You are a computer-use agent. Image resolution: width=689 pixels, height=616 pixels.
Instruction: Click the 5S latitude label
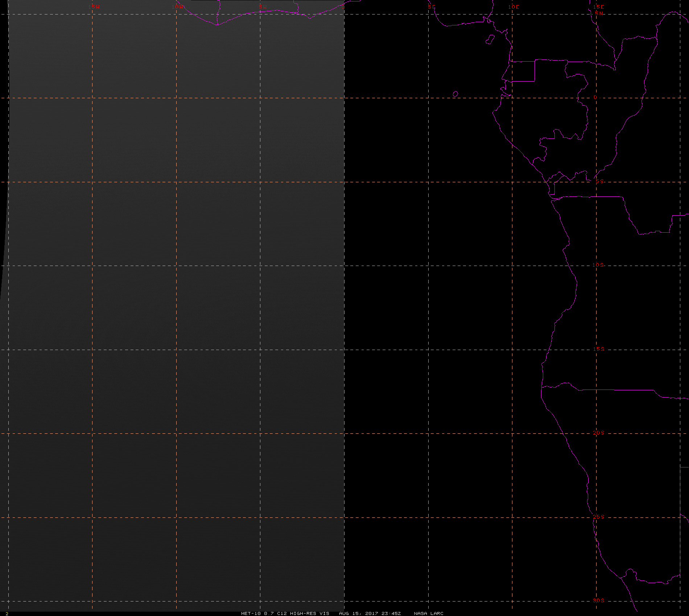tap(600, 181)
